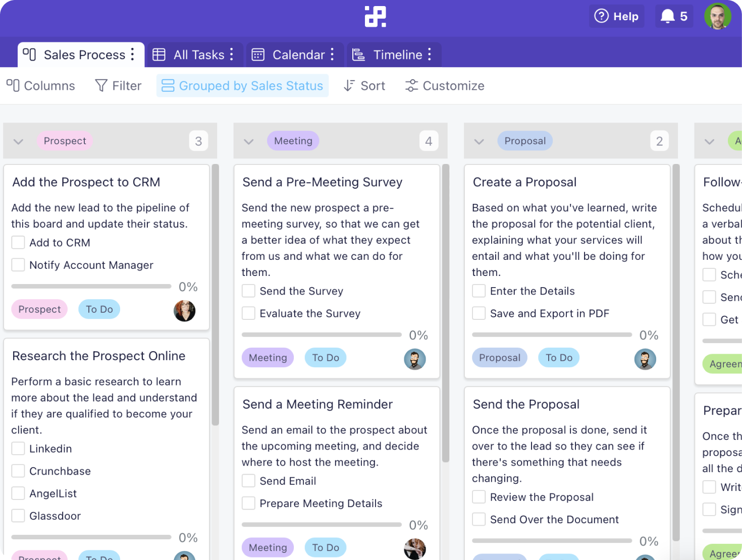Check the AngelList checkbox
Viewport: 742px width, 560px height.
[18, 493]
